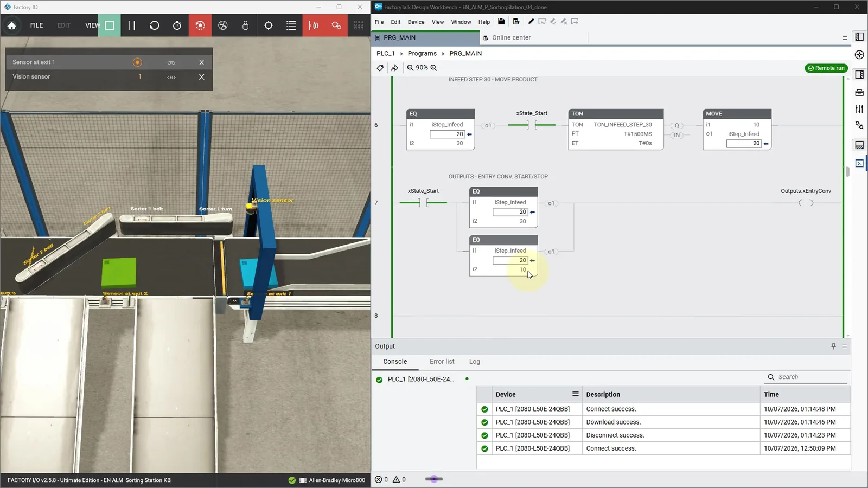868x488 pixels.
Task: Show Vision sensor in scene
Action: coord(171,78)
